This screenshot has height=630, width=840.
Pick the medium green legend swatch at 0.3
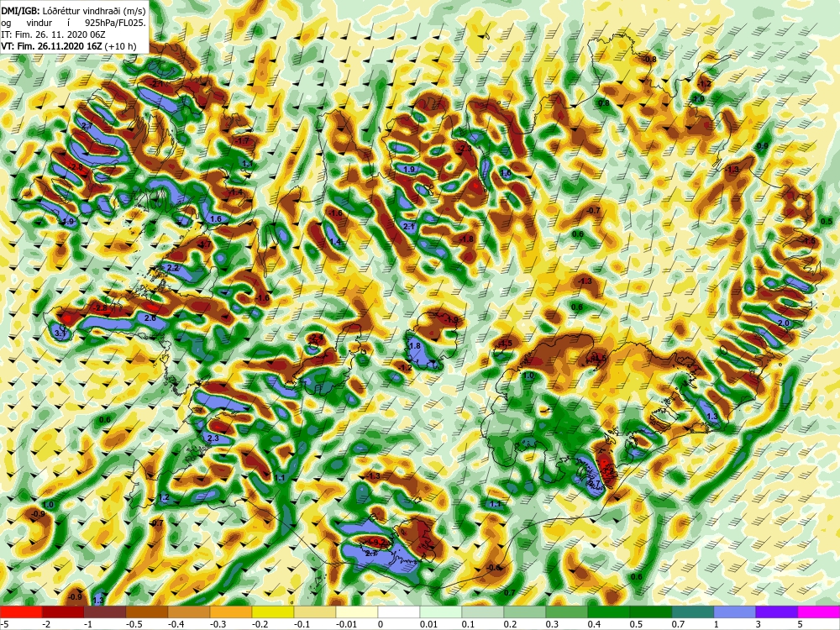pos(567,612)
